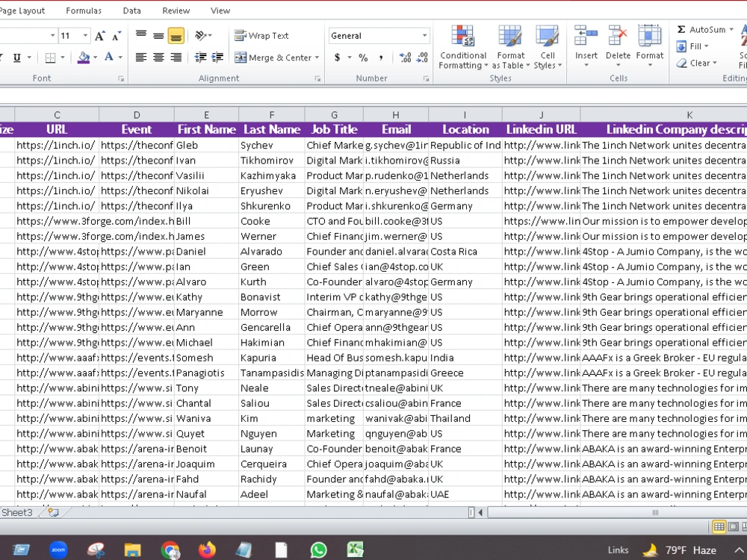Switch to Sheet3 tab
This screenshot has height=560, width=747.
coord(17,513)
